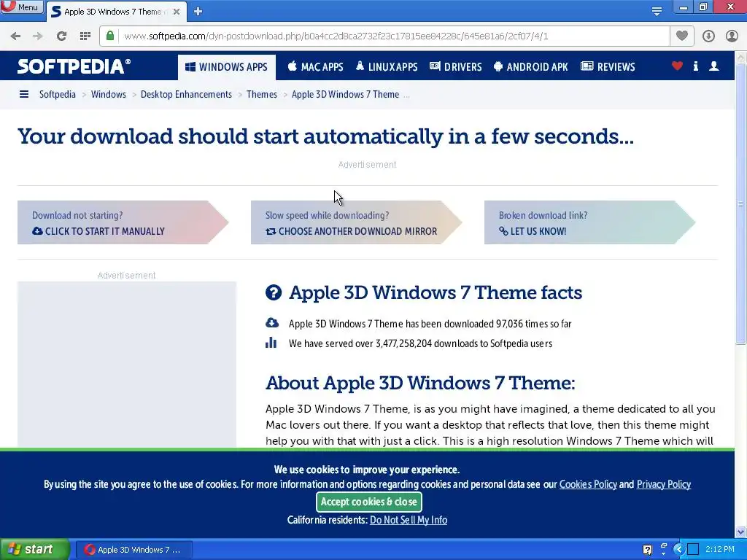Click the Softpedia logo
Screen dimensions: 747x560
click(x=74, y=66)
